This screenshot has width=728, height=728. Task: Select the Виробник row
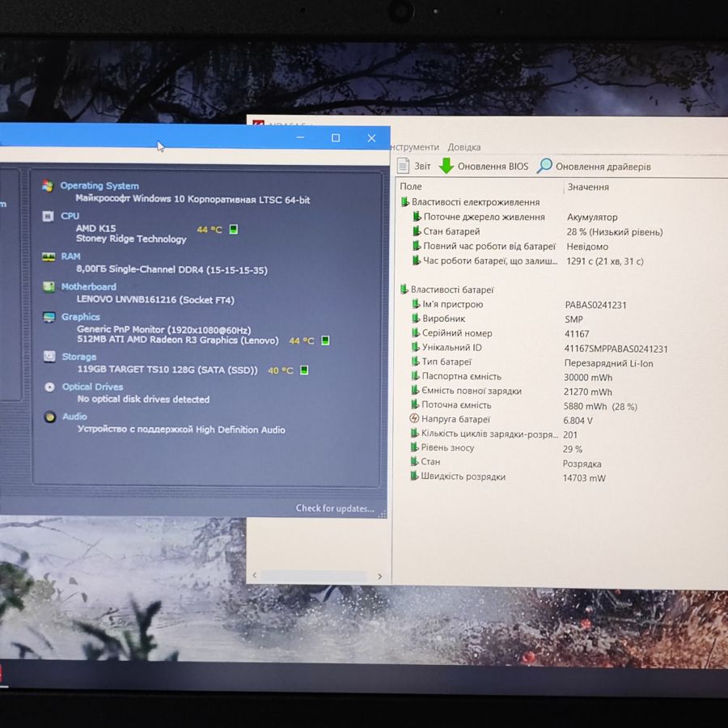pos(497,319)
